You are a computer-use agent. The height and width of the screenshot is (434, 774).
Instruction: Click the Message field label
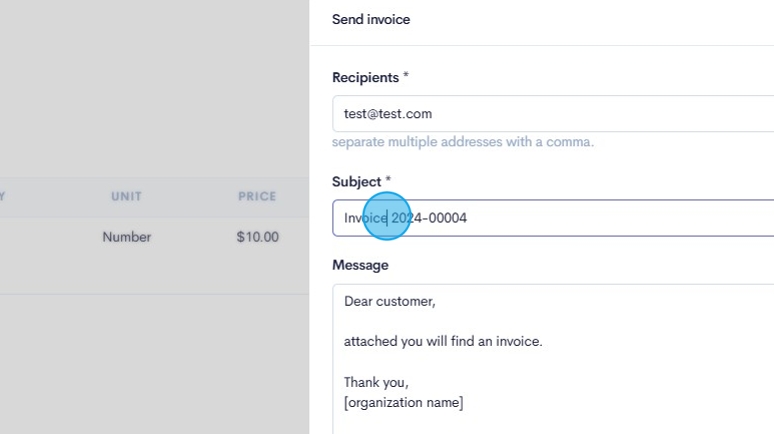(x=360, y=265)
